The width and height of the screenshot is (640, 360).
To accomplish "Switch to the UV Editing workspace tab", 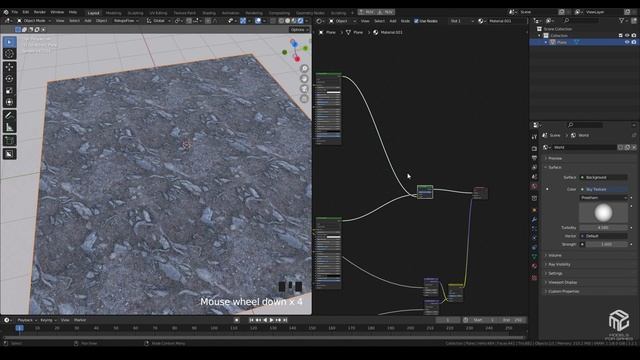I will point(158,13).
